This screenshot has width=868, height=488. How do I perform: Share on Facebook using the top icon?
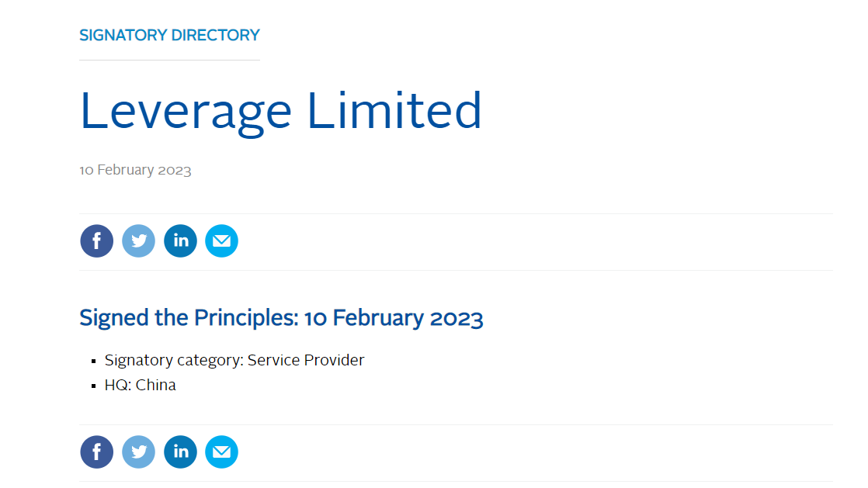(97, 241)
